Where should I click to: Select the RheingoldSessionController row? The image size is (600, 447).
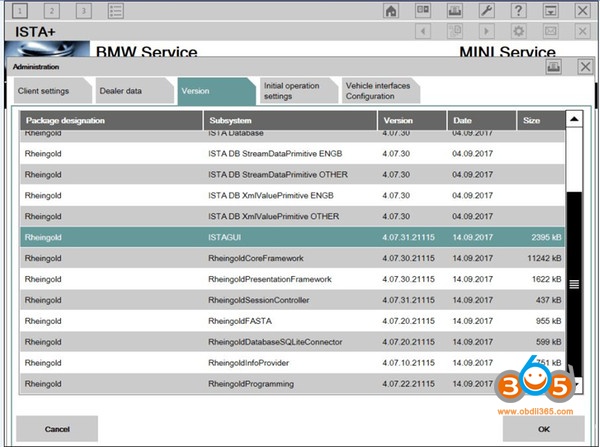point(292,300)
